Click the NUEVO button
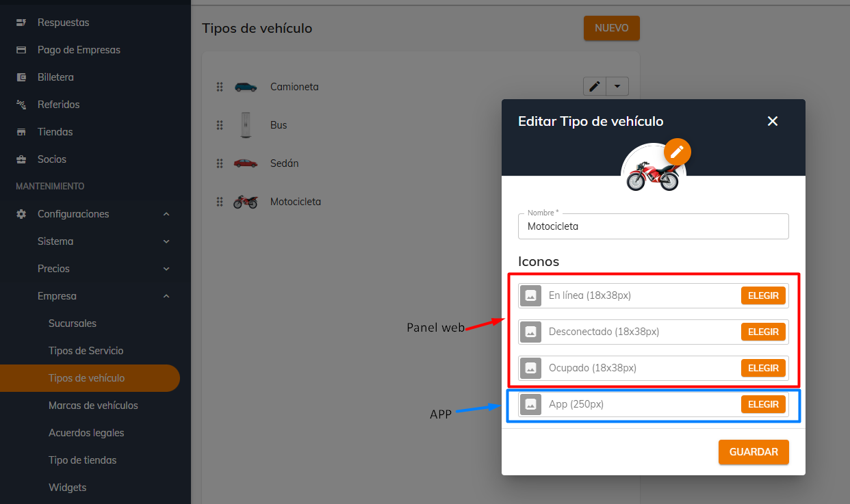This screenshot has height=504, width=850. (612, 28)
